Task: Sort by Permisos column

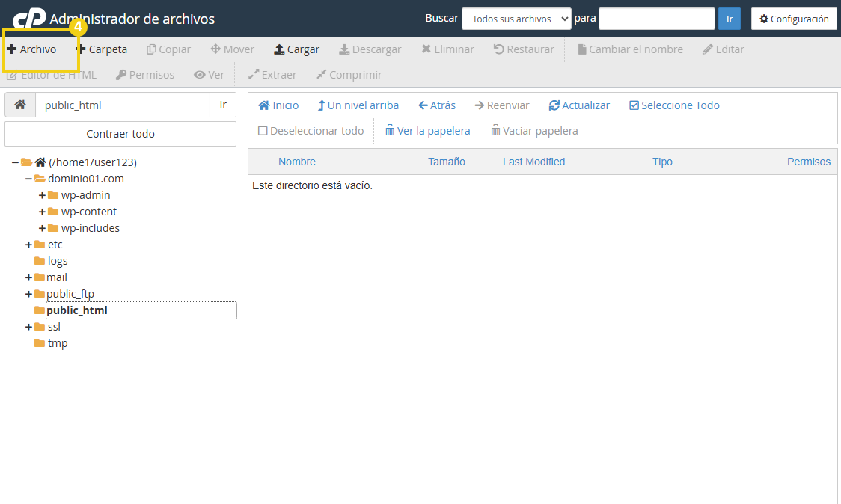Action: [808, 162]
